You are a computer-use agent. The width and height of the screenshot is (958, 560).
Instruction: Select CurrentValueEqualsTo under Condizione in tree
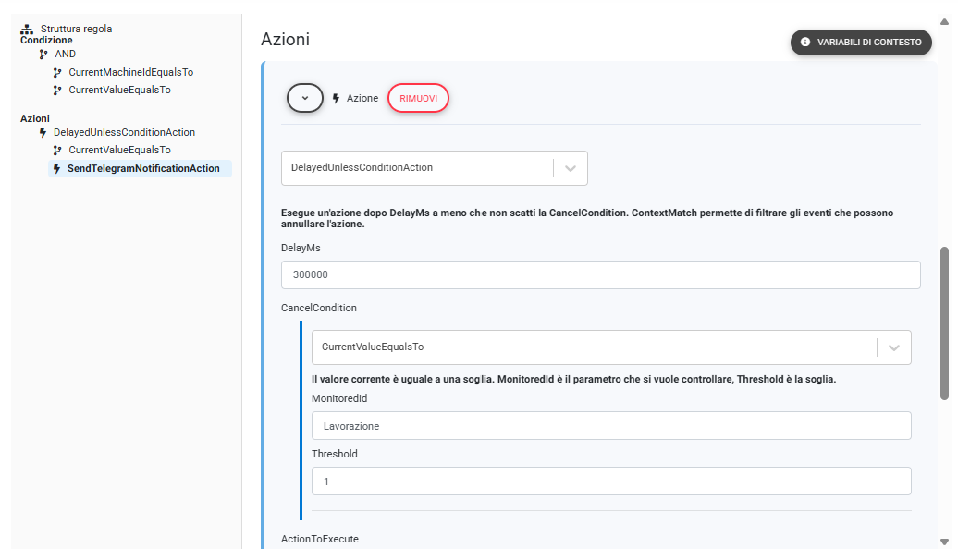[x=119, y=91]
